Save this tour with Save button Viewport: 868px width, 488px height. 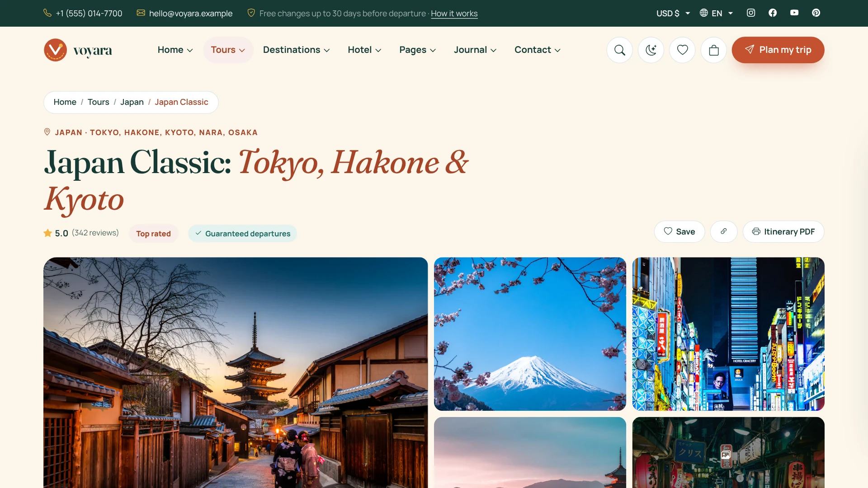click(679, 232)
